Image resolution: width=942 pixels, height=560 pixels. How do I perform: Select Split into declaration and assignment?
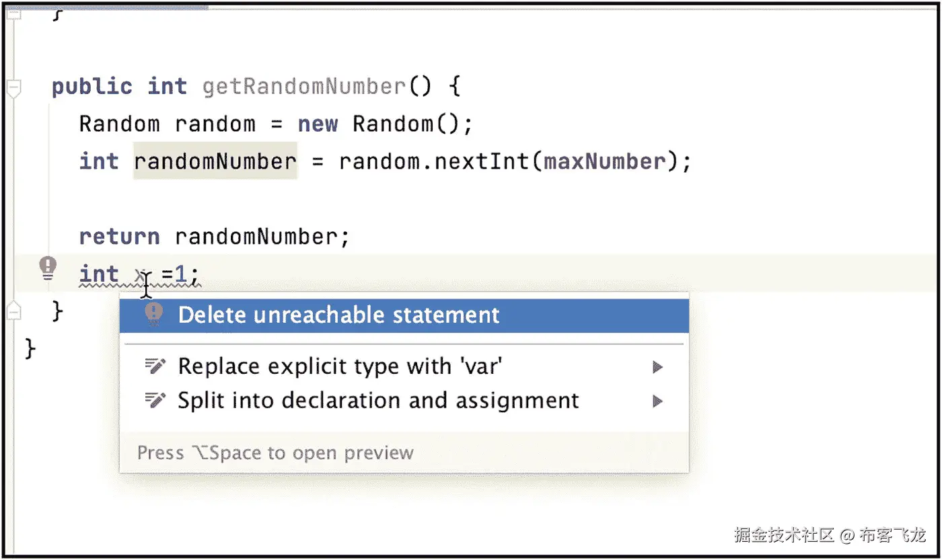[377, 401]
